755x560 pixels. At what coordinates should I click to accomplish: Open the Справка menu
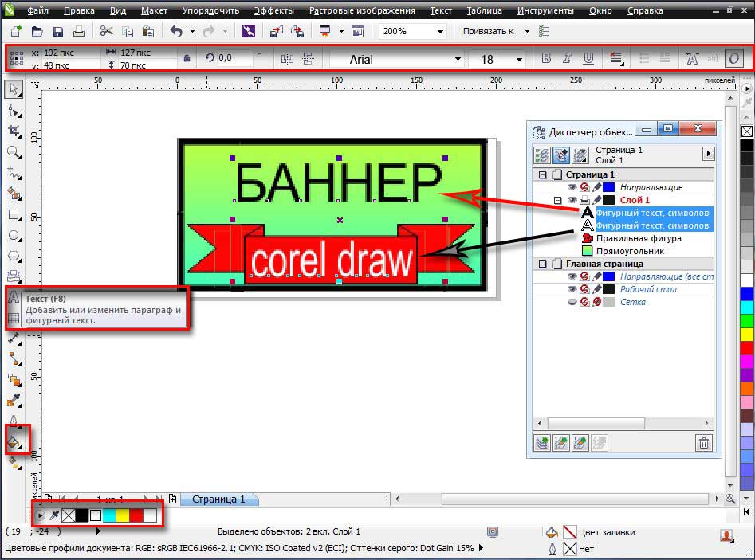(x=645, y=10)
